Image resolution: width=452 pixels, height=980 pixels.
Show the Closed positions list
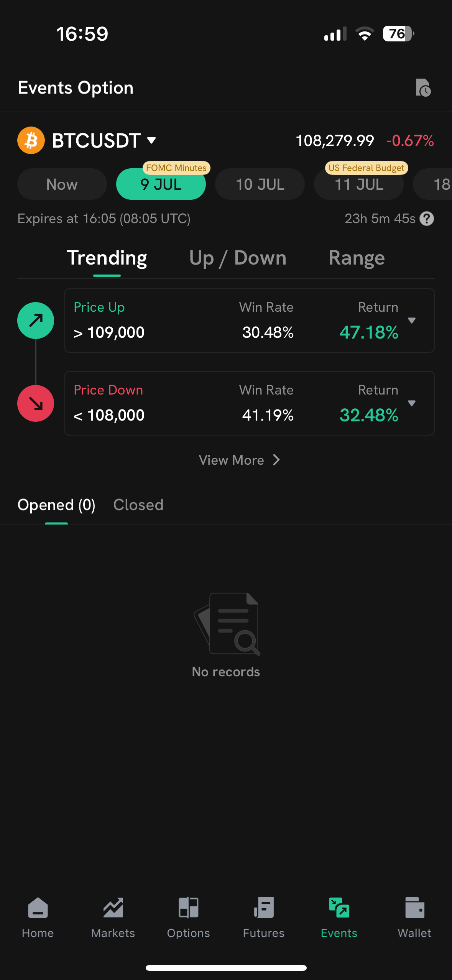(x=138, y=505)
